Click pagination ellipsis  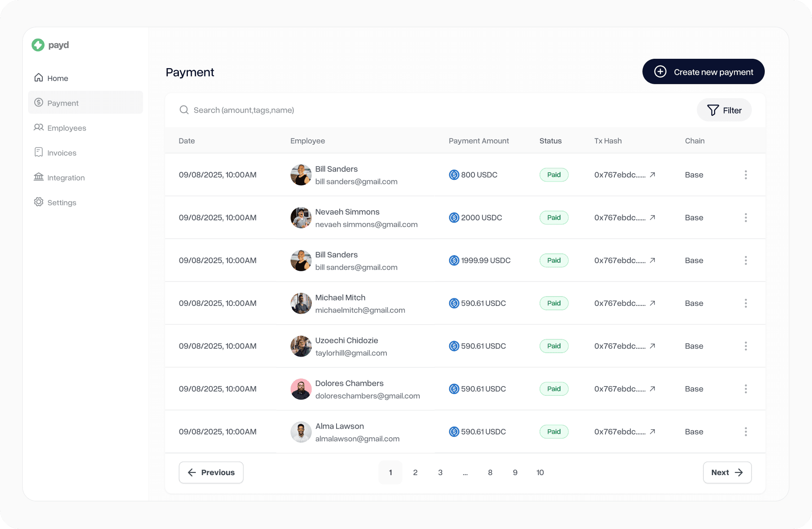coord(465,473)
